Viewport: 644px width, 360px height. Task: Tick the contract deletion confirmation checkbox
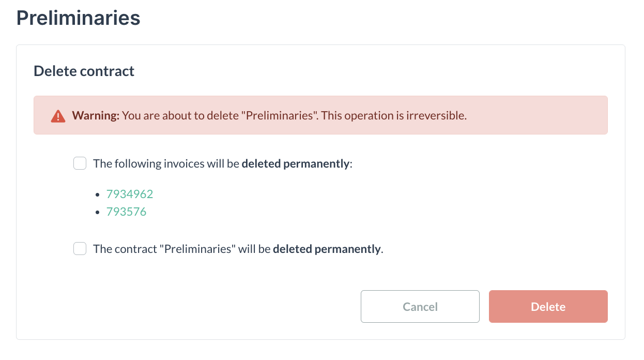[x=80, y=249]
